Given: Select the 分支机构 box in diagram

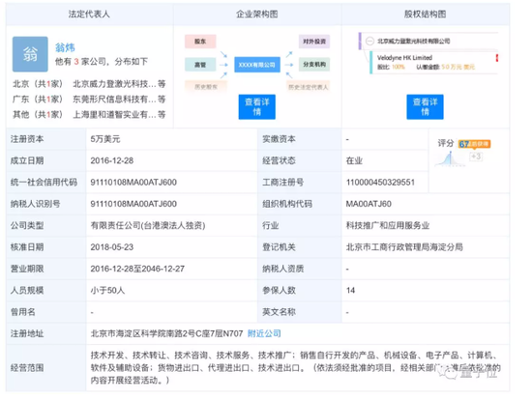Looking at the screenshot, I should coord(314,65).
